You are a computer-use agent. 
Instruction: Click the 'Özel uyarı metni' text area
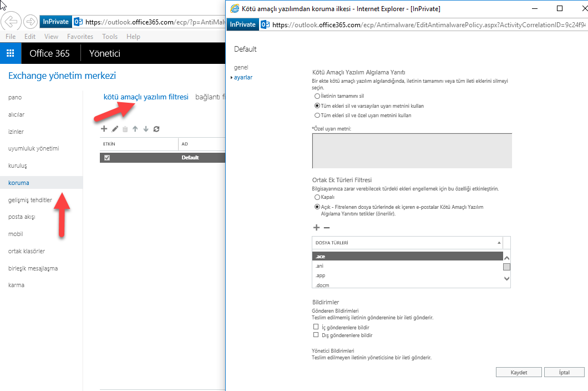tap(412, 151)
